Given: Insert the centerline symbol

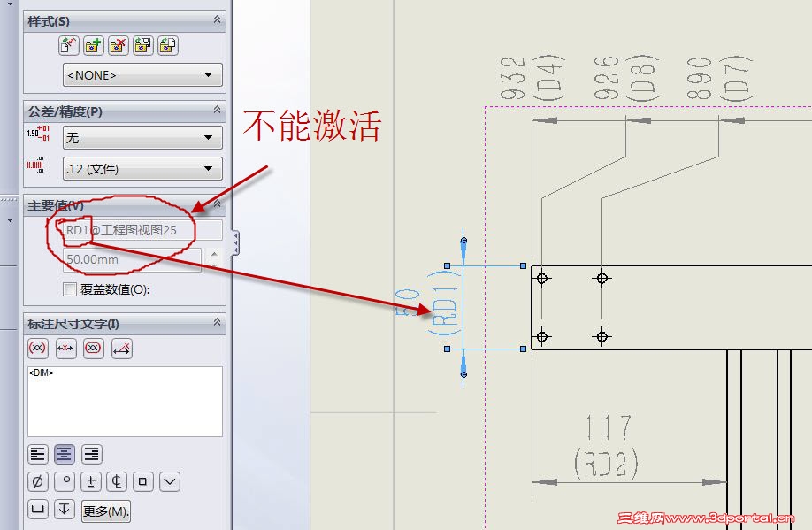Looking at the screenshot, I should pyautogui.click(x=117, y=481).
